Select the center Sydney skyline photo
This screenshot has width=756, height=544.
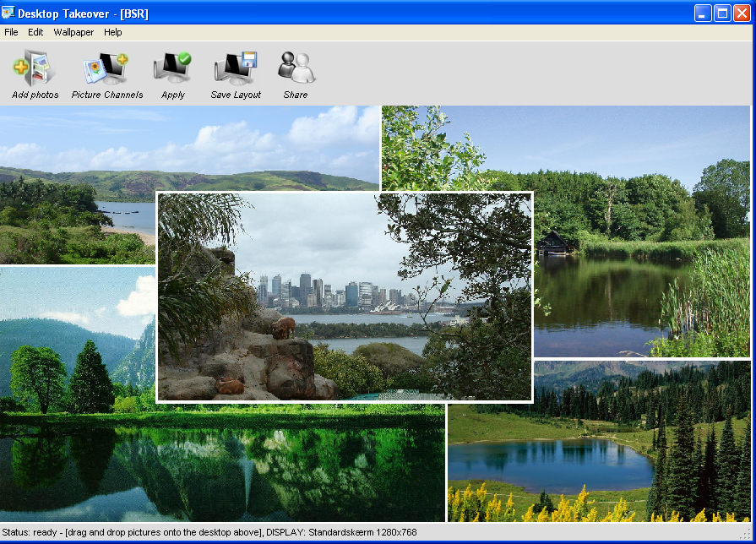[x=345, y=296]
